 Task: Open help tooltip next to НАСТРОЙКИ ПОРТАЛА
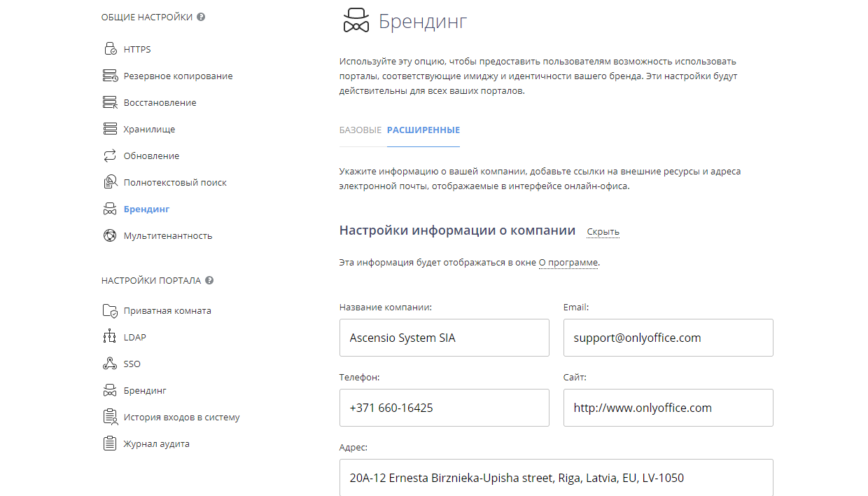point(209,280)
